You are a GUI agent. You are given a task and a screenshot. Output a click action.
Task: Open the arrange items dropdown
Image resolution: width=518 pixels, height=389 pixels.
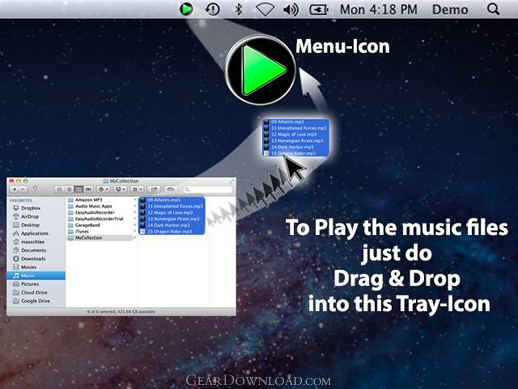click(x=137, y=189)
